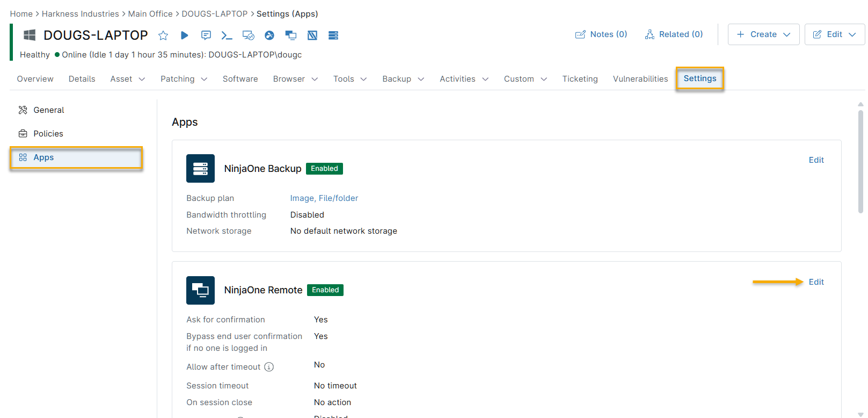The width and height of the screenshot is (868, 418).
Task: Go to the Details tab
Action: click(x=82, y=79)
